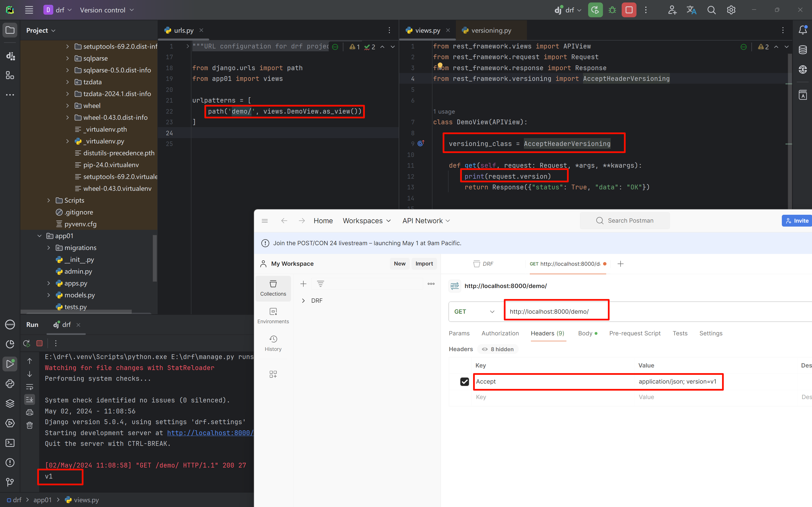This screenshot has width=812, height=507.
Task: Click the Import button in Postman
Action: coord(424,264)
